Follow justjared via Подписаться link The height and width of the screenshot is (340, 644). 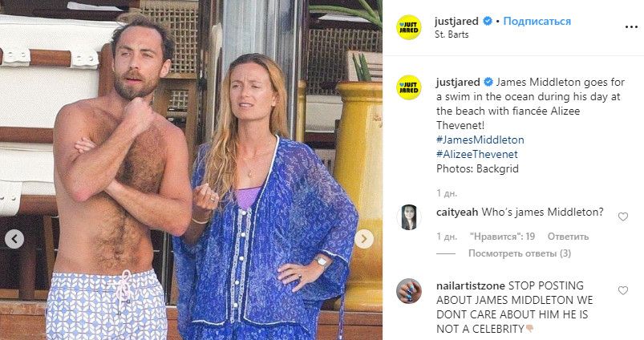point(537,21)
